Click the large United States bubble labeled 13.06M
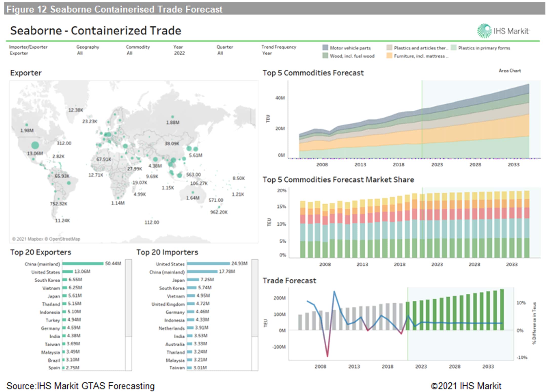 (35, 145)
